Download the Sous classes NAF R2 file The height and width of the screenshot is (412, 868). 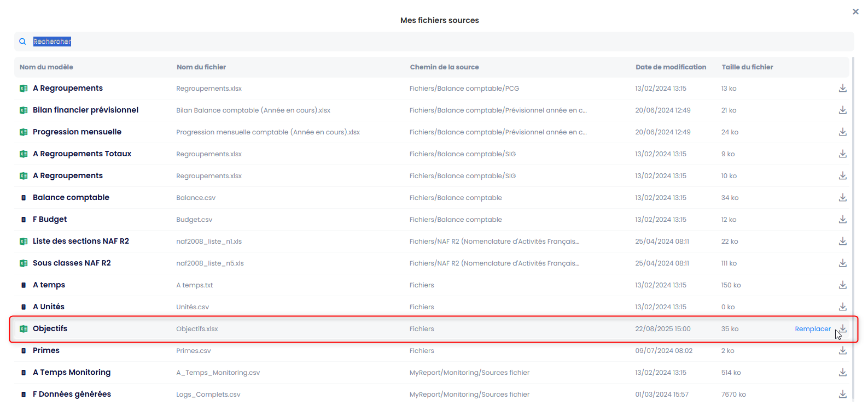tap(842, 263)
